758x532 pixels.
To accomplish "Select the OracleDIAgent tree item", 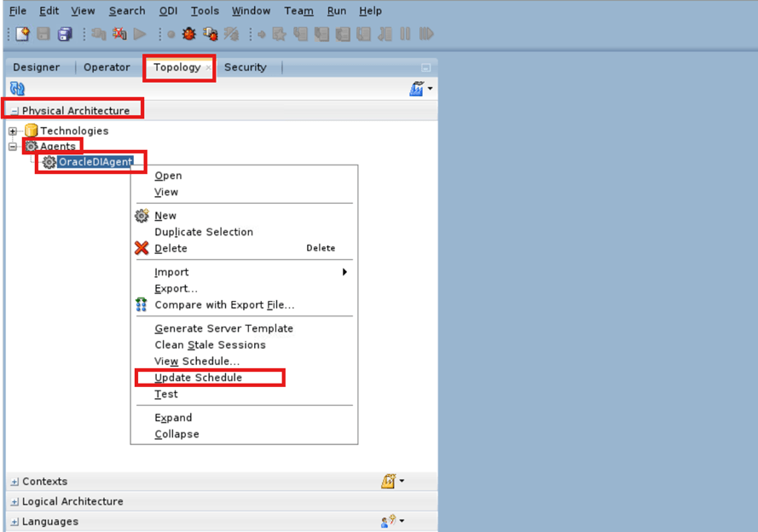I will point(95,161).
